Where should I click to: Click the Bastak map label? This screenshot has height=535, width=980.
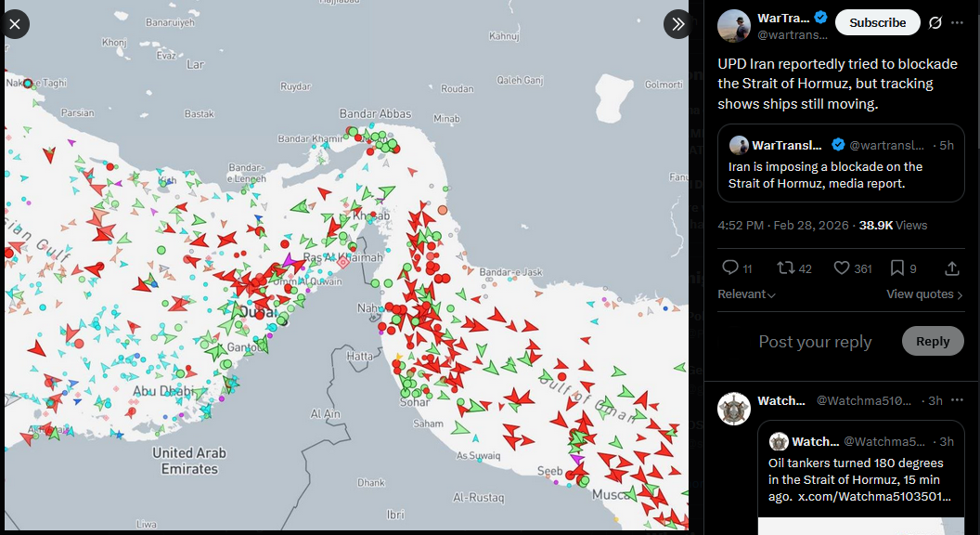pyautogui.click(x=200, y=114)
